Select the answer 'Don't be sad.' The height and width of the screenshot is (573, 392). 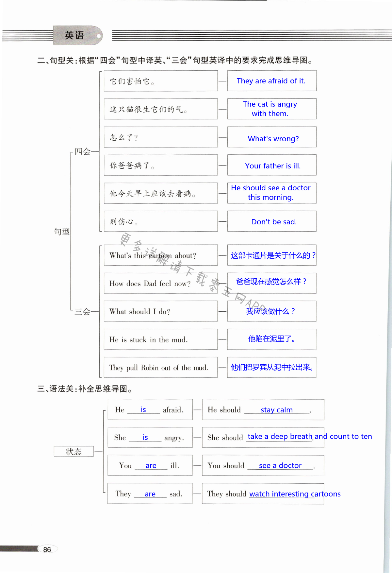(x=274, y=222)
